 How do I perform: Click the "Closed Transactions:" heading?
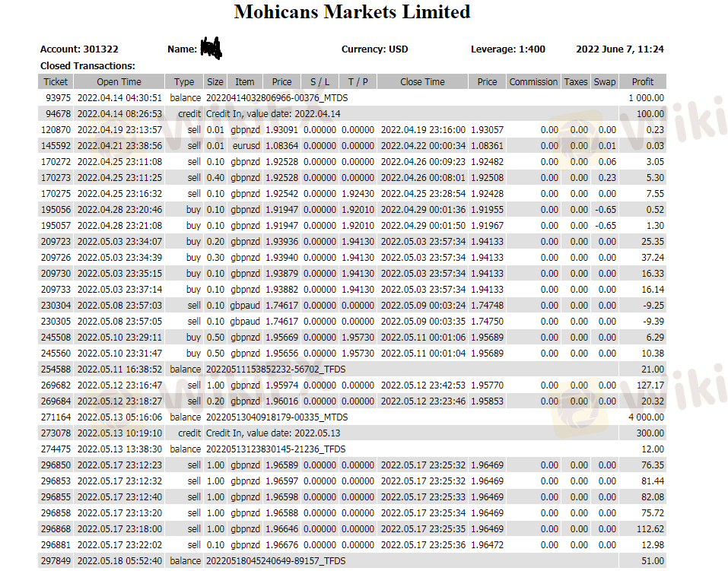coord(87,66)
